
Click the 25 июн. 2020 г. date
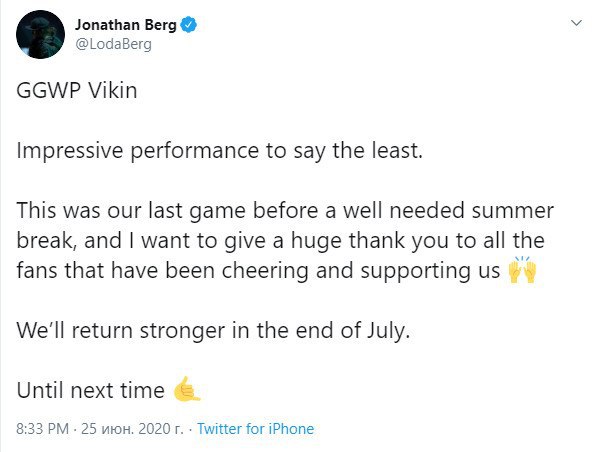132,429
